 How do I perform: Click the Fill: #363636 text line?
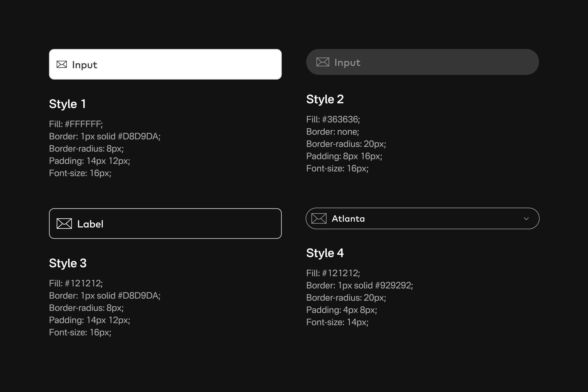pos(333,119)
